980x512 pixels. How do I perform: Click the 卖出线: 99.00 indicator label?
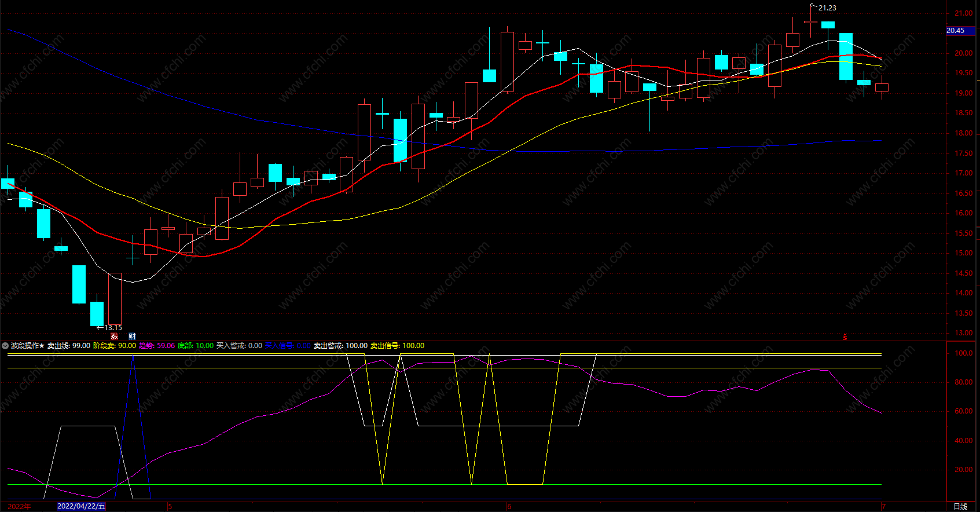pos(69,346)
